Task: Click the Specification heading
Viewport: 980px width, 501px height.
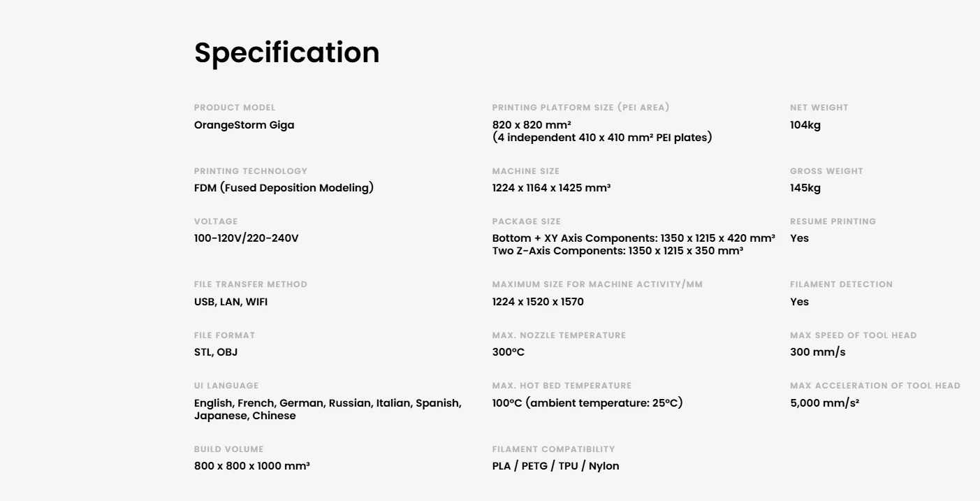Action: pyautogui.click(x=286, y=53)
